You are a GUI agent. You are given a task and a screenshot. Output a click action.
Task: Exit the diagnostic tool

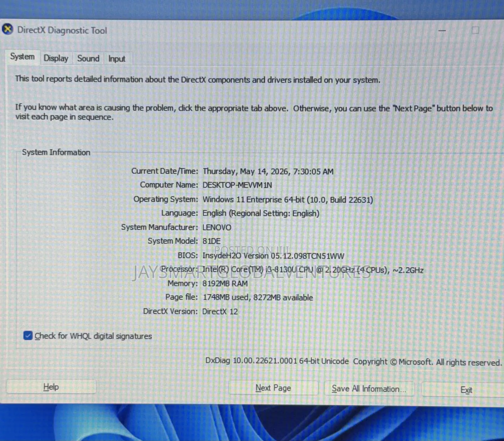click(x=466, y=390)
